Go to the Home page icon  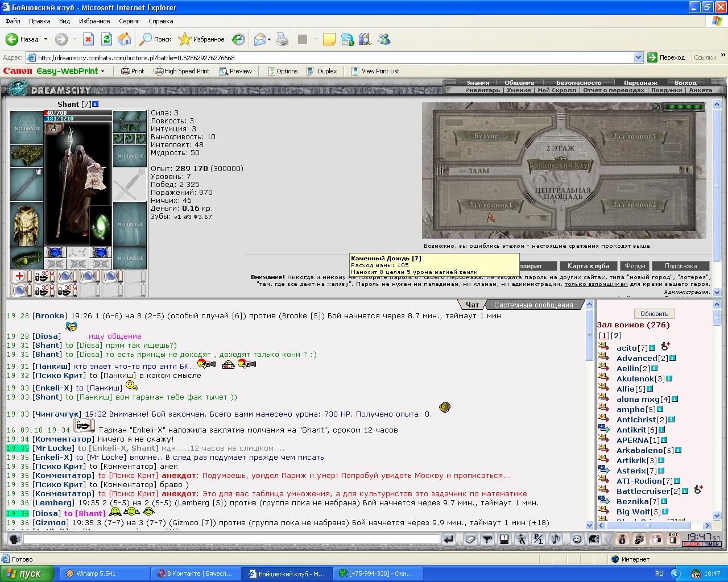pos(125,39)
